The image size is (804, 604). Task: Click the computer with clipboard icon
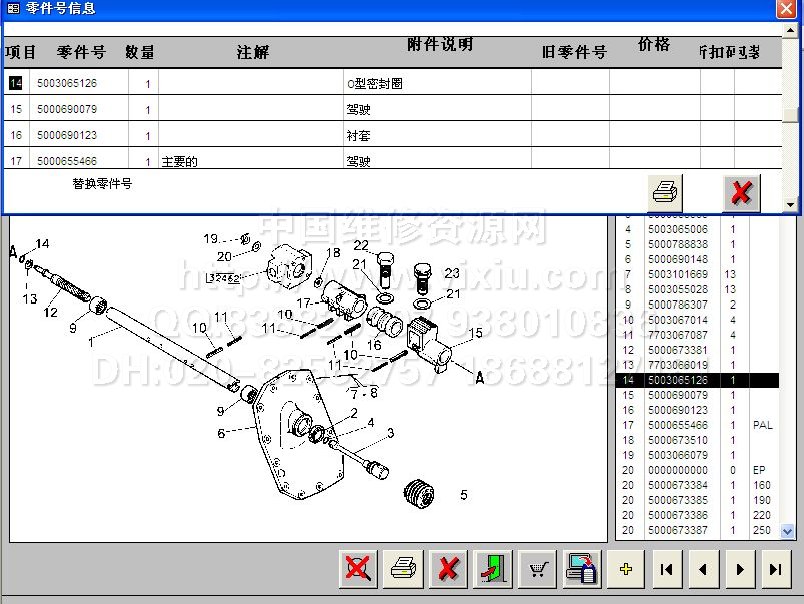point(582,569)
